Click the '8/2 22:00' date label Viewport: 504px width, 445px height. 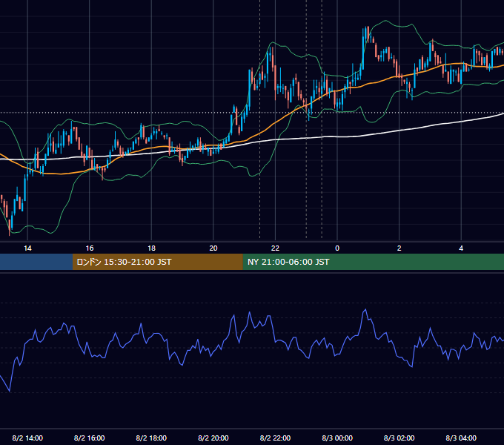(275, 438)
